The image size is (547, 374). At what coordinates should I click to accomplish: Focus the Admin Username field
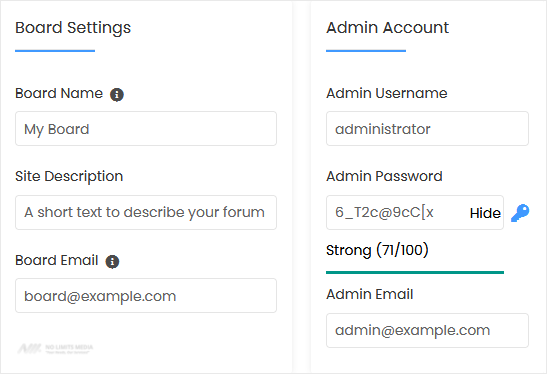point(427,129)
